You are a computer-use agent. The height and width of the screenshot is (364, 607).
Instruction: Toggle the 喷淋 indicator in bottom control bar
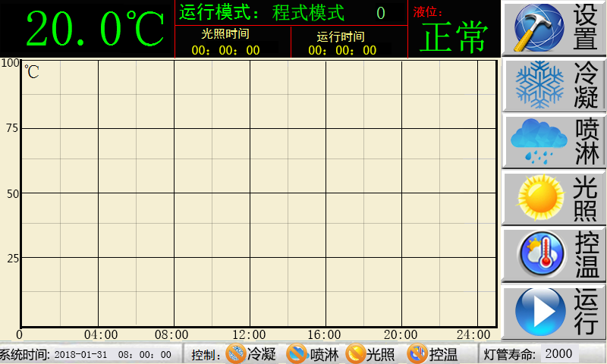[x=297, y=353]
